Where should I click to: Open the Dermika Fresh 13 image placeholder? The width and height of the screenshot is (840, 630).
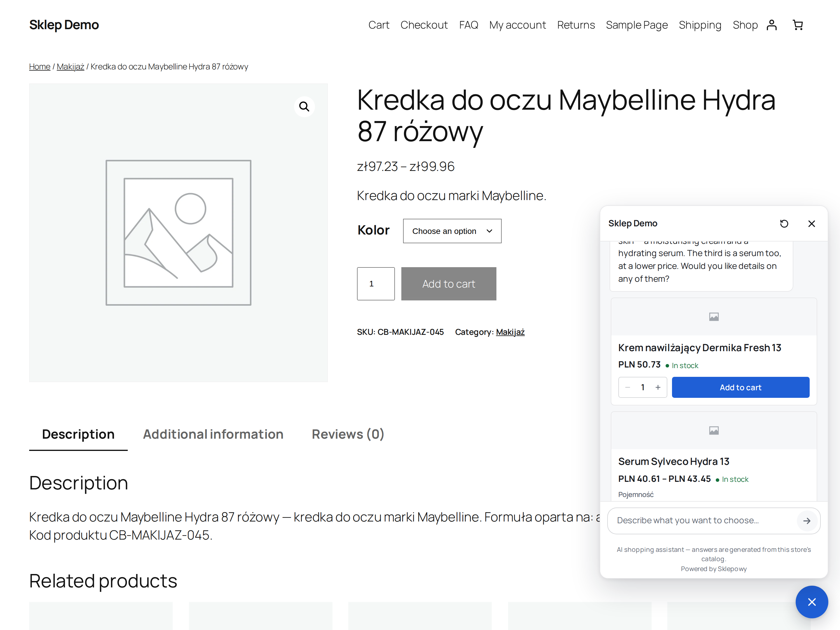point(714,317)
